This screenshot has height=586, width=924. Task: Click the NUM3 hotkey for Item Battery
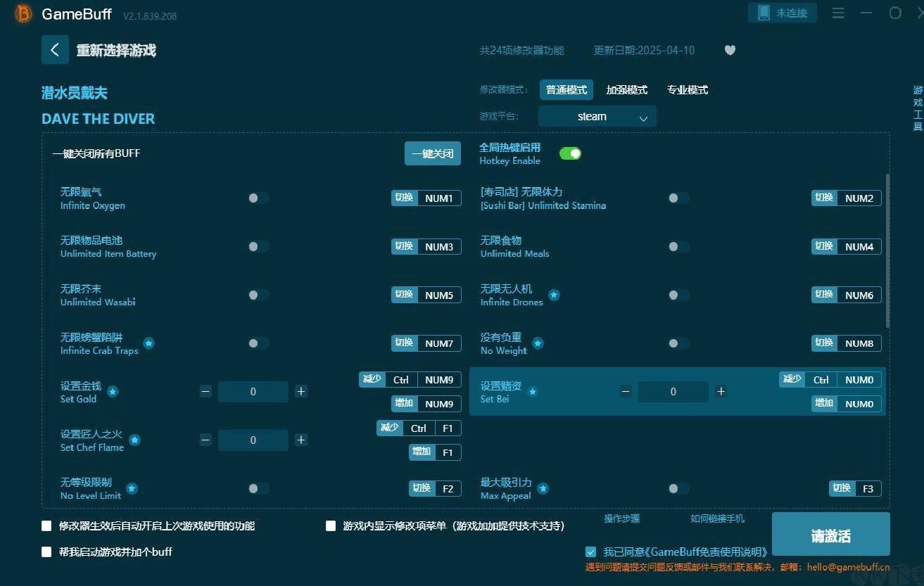(x=439, y=247)
